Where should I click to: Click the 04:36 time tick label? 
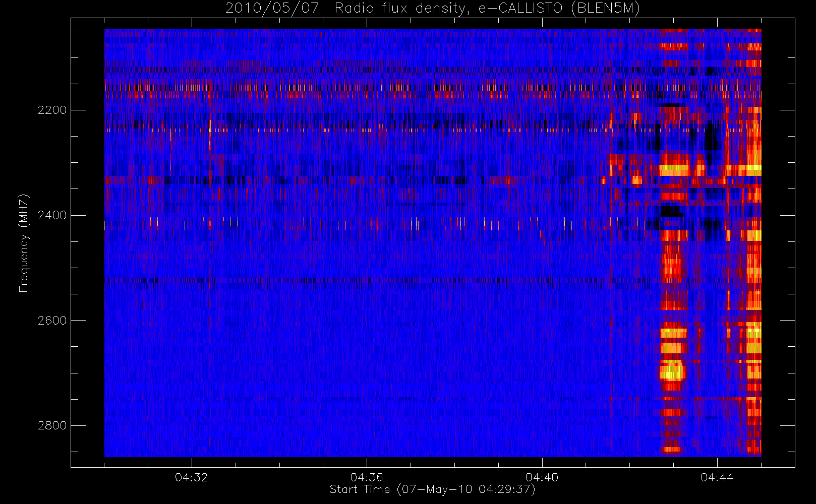367,477
